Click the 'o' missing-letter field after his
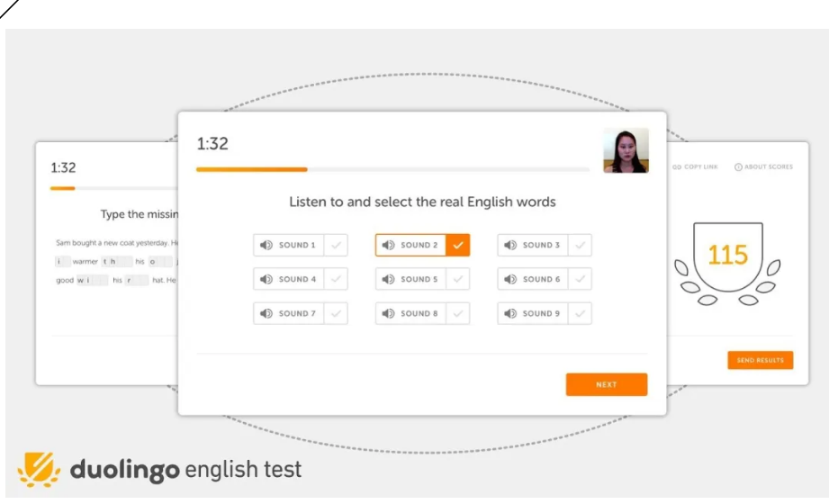829x504 pixels. [160, 261]
